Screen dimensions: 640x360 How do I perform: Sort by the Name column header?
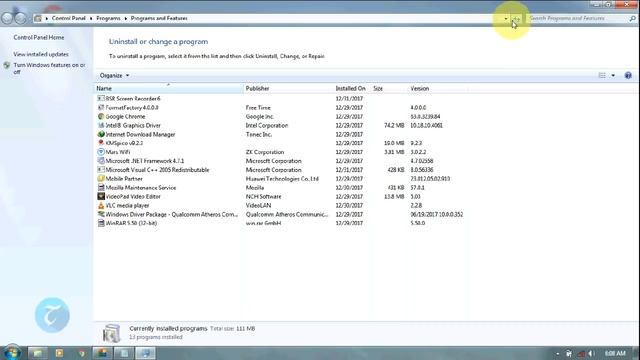click(169, 88)
